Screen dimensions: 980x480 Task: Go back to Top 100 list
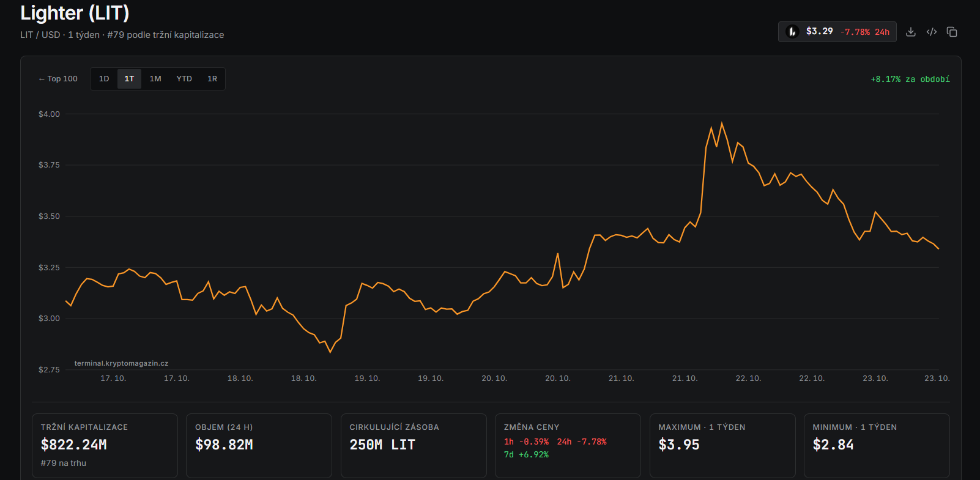pyautogui.click(x=58, y=79)
